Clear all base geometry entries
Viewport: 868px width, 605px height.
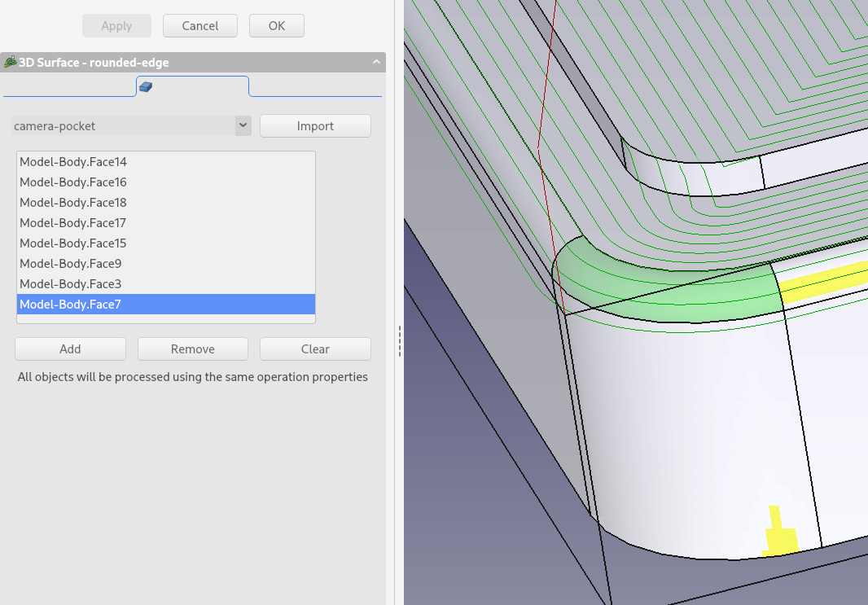(x=315, y=349)
